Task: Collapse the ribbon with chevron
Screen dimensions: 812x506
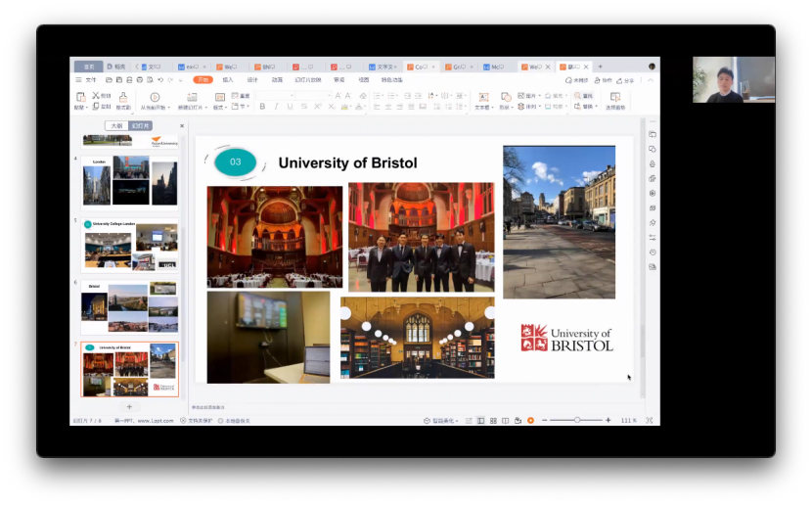Action: 651,79
